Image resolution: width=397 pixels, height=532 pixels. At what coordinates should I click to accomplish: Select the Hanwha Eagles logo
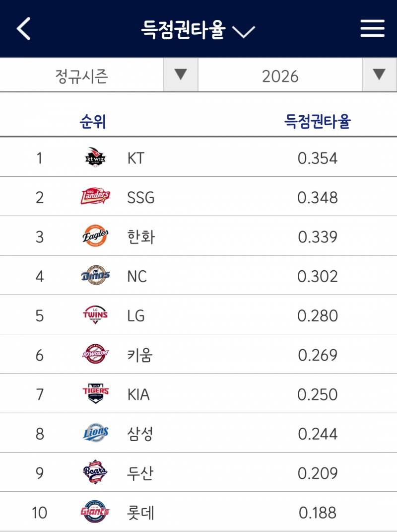click(x=94, y=235)
